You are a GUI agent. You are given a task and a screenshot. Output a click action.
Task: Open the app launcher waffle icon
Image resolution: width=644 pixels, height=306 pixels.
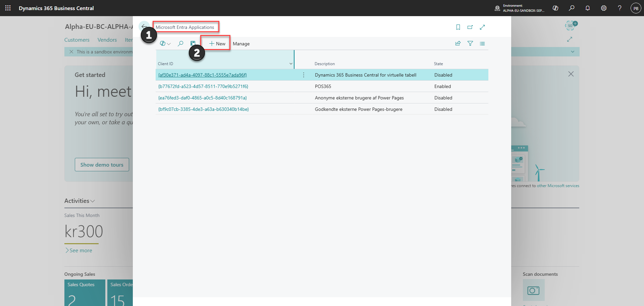click(x=8, y=8)
